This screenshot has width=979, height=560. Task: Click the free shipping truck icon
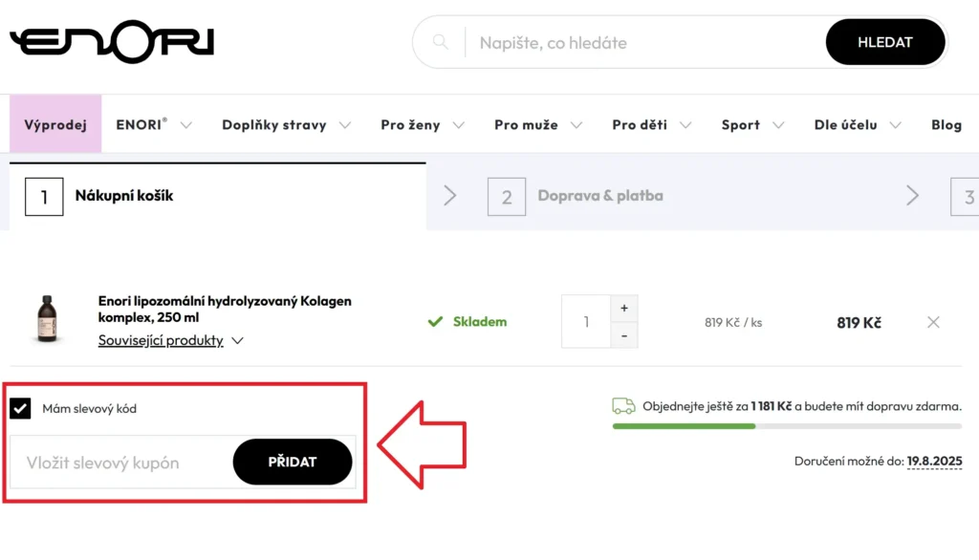click(x=623, y=406)
